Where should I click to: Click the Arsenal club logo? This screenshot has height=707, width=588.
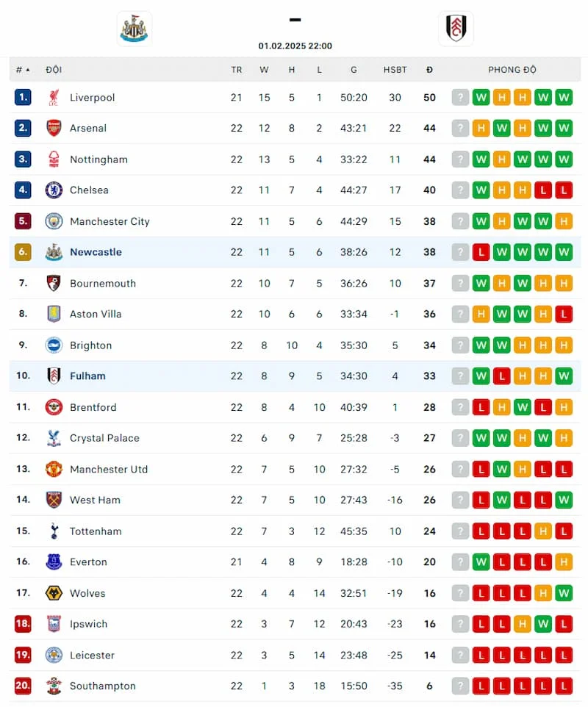pyautogui.click(x=54, y=128)
